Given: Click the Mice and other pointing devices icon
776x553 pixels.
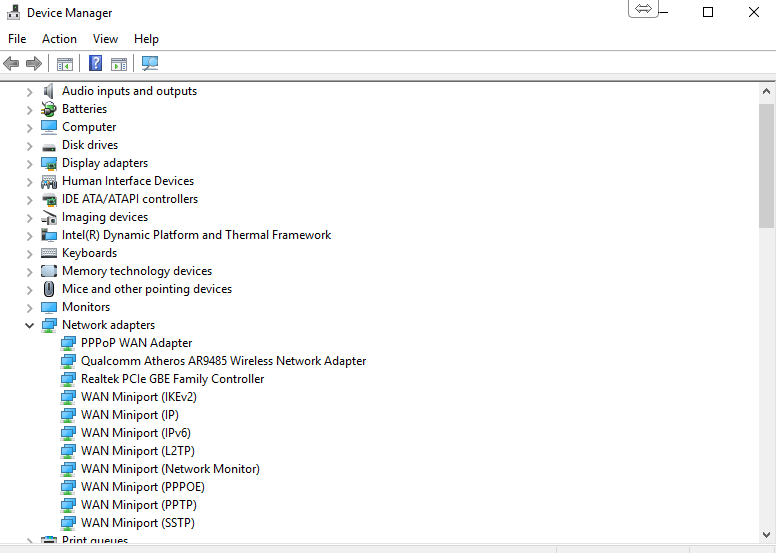Looking at the screenshot, I should (48, 289).
